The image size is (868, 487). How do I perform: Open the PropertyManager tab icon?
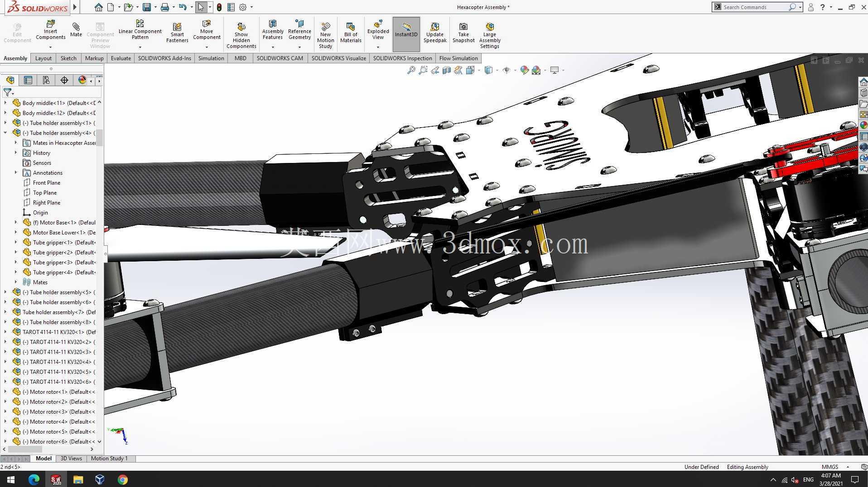pos(28,80)
